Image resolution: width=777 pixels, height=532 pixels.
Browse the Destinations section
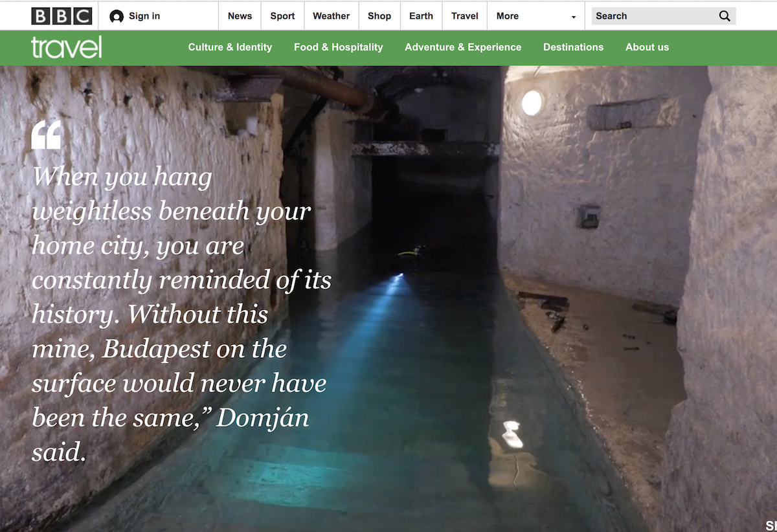coord(573,47)
